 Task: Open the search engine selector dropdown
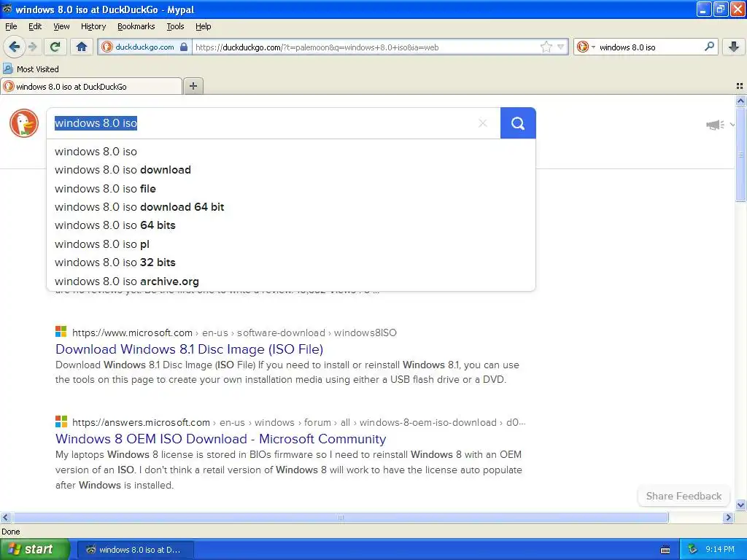pyautogui.click(x=586, y=47)
